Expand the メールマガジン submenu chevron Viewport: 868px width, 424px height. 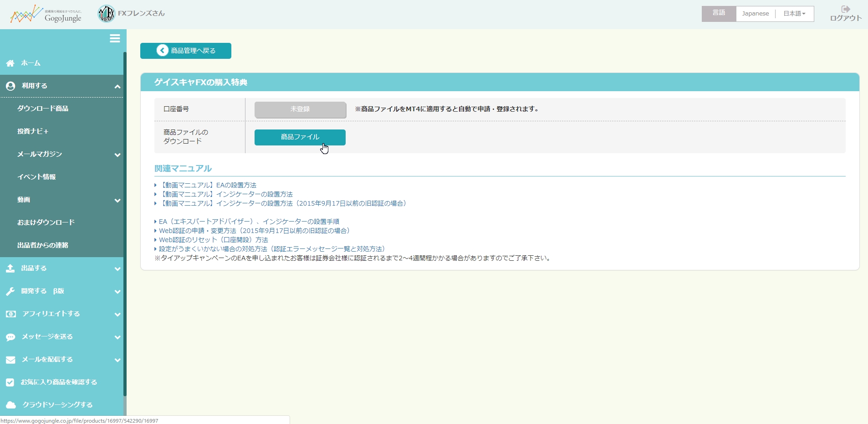(117, 155)
